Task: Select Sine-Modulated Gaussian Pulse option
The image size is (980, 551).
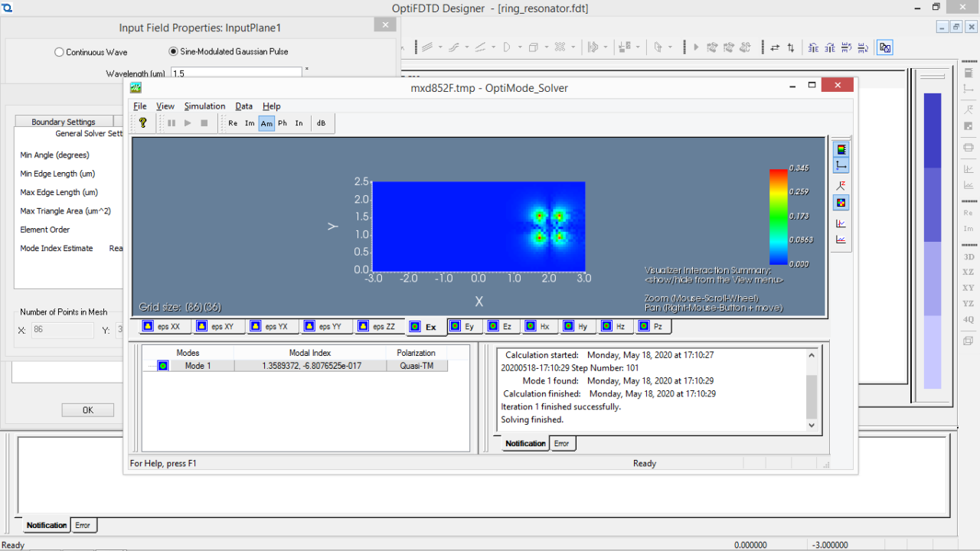Action: [x=173, y=52]
